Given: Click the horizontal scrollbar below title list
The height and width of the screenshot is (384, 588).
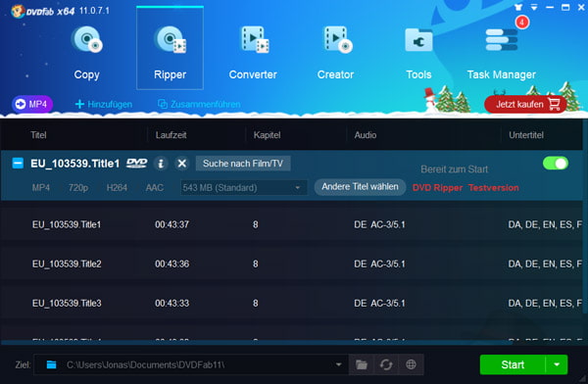Looking at the screenshot, I should click(257, 343).
